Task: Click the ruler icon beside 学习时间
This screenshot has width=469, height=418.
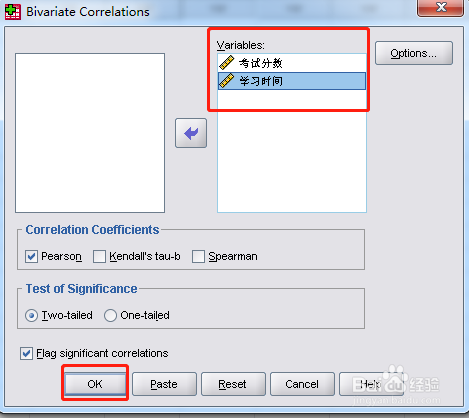Action: (227, 81)
